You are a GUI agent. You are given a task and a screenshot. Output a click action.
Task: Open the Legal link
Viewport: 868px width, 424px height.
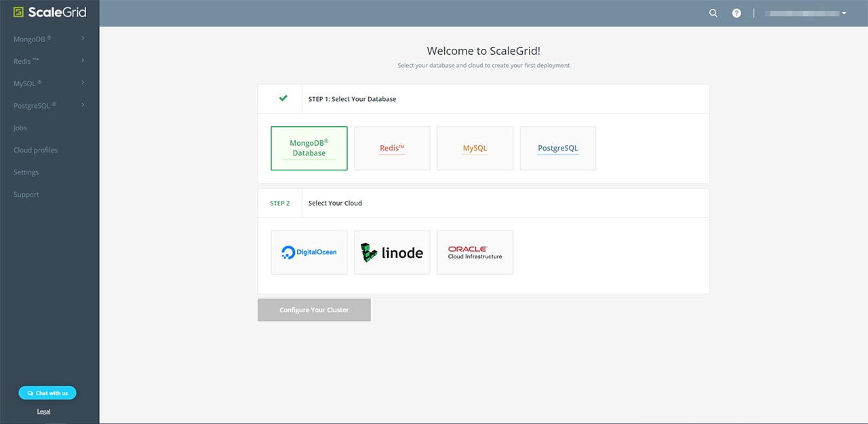pyautogui.click(x=43, y=411)
